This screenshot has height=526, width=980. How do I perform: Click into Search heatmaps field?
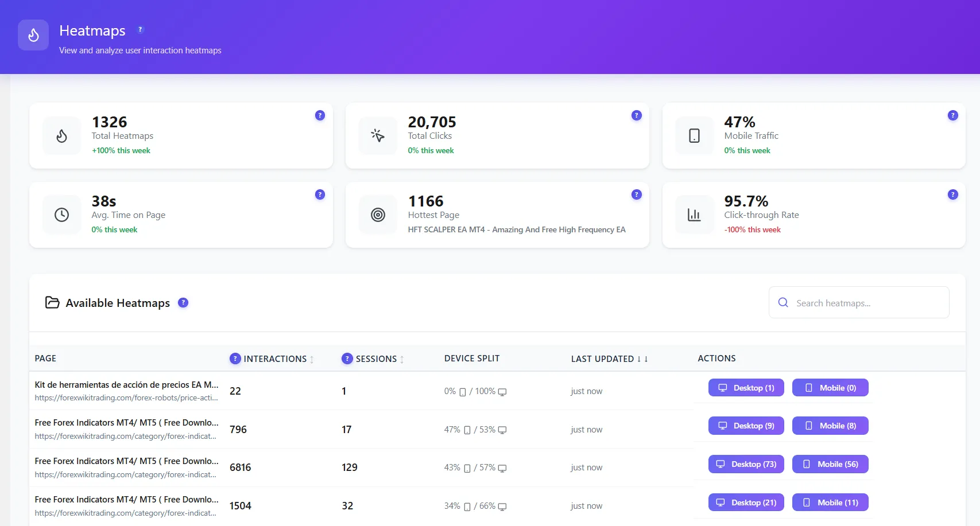[859, 302]
